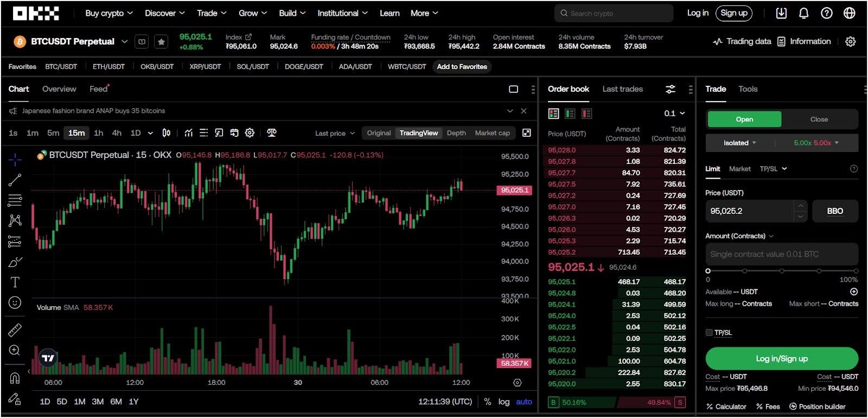Select the ruler measure tool
Viewport: 868px width, 418px height.
coord(15,330)
